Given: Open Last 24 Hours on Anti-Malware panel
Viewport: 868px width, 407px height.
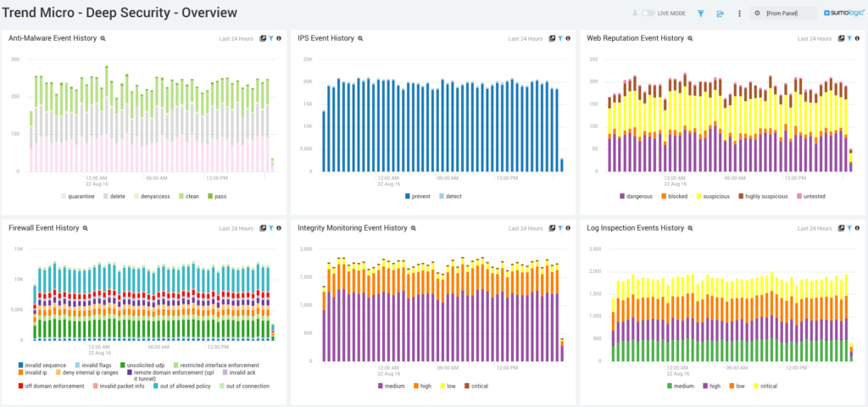Looking at the screenshot, I should (x=236, y=39).
